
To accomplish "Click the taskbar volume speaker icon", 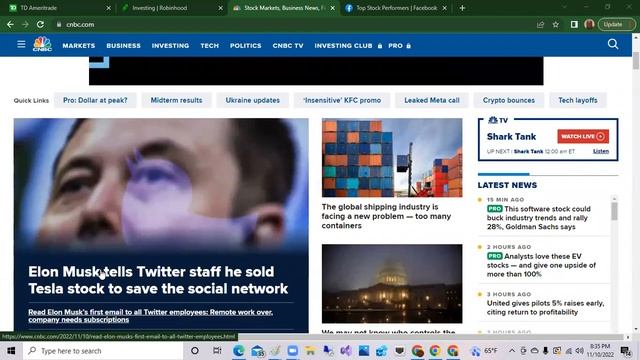I will point(579,351).
